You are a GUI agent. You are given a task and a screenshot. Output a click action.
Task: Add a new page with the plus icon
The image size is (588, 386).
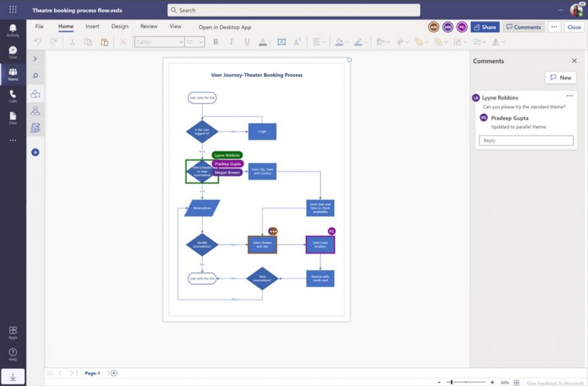(113, 373)
